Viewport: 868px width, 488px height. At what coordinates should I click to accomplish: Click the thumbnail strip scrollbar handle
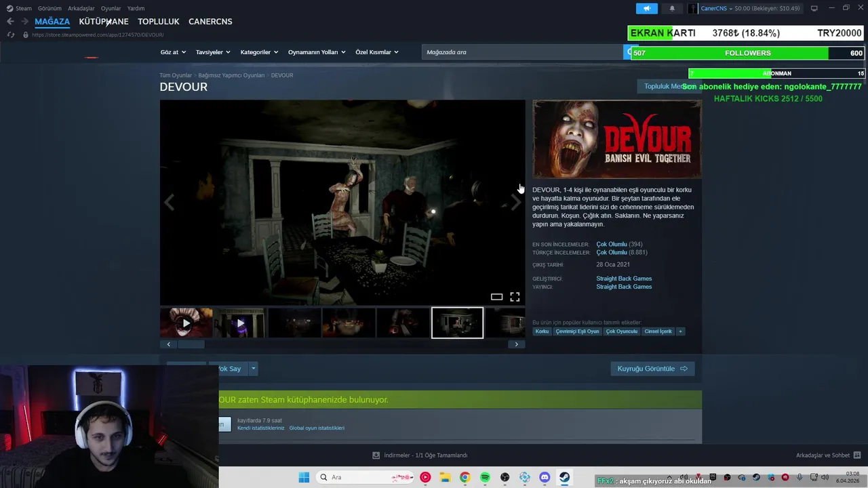coord(191,344)
